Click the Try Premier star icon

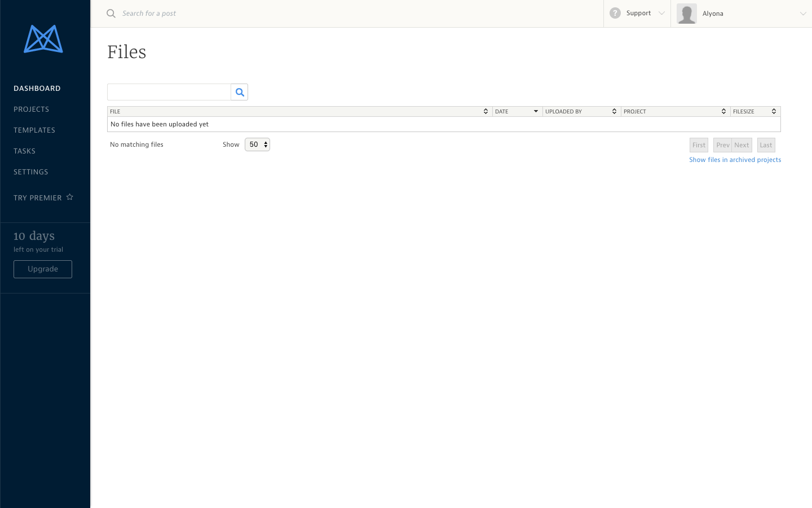click(70, 197)
